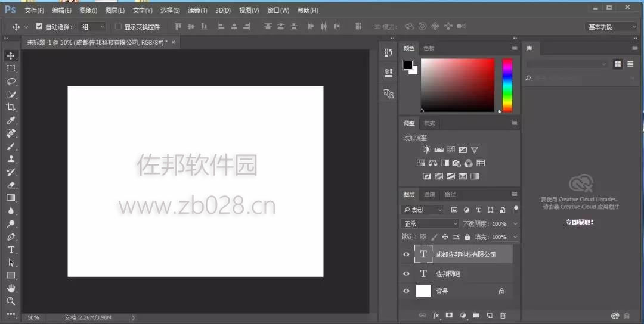Screen dimensions: 644x324
Task: Select the Clone Stamp tool
Action: [x=11, y=159]
